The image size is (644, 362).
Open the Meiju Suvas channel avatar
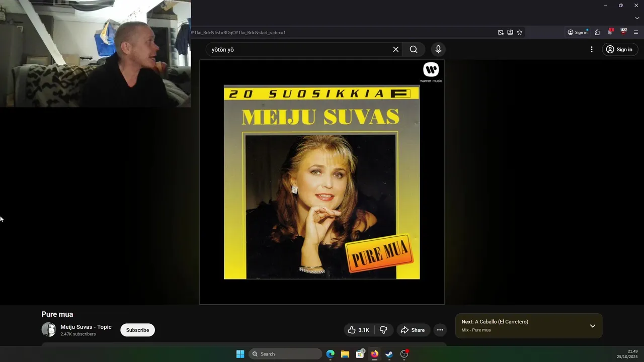tap(49, 330)
